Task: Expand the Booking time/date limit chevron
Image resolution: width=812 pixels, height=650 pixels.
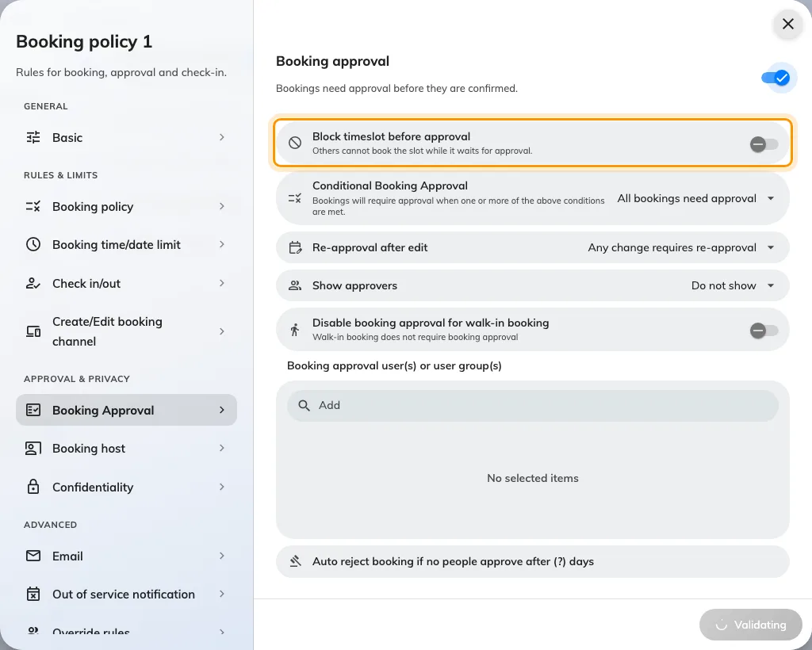Action: click(222, 244)
